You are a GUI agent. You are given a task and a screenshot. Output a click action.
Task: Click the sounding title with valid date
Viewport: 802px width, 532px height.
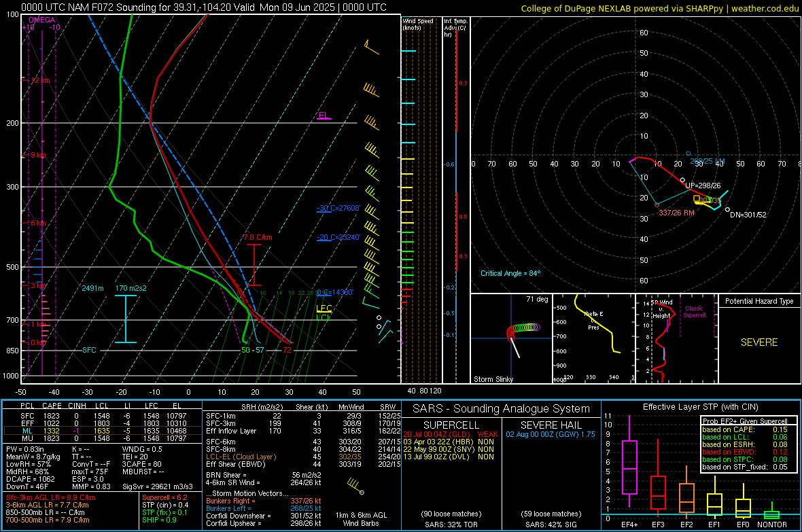(x=204, y=7)
